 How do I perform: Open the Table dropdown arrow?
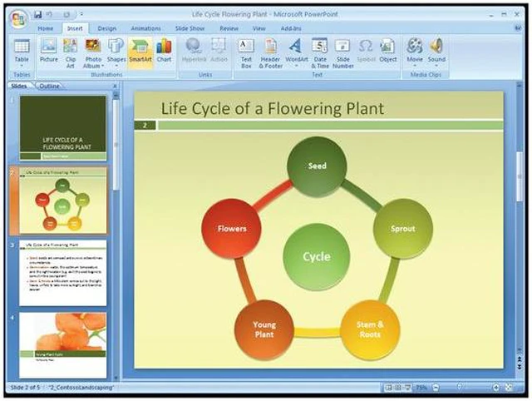(x=22, y=66)
